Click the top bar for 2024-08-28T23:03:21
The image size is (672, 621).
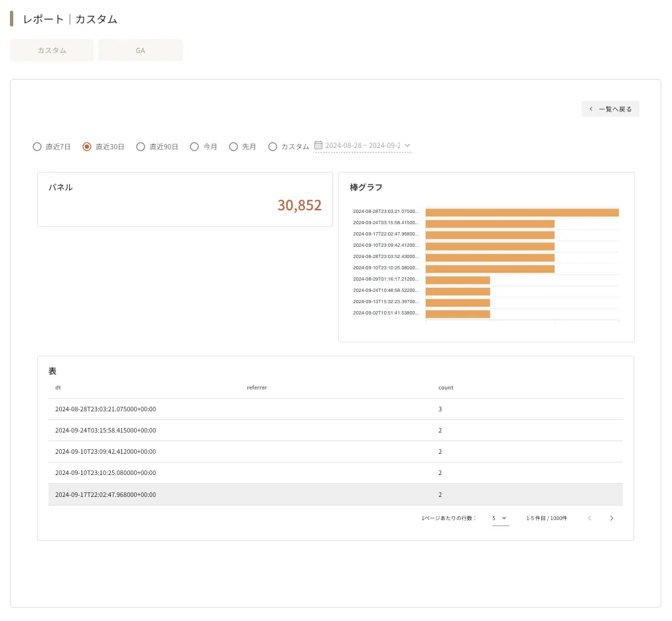[522, 212]
